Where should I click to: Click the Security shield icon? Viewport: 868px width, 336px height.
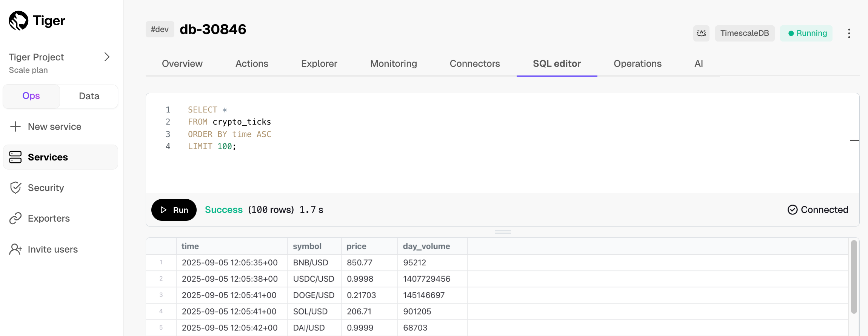point(15,188)
